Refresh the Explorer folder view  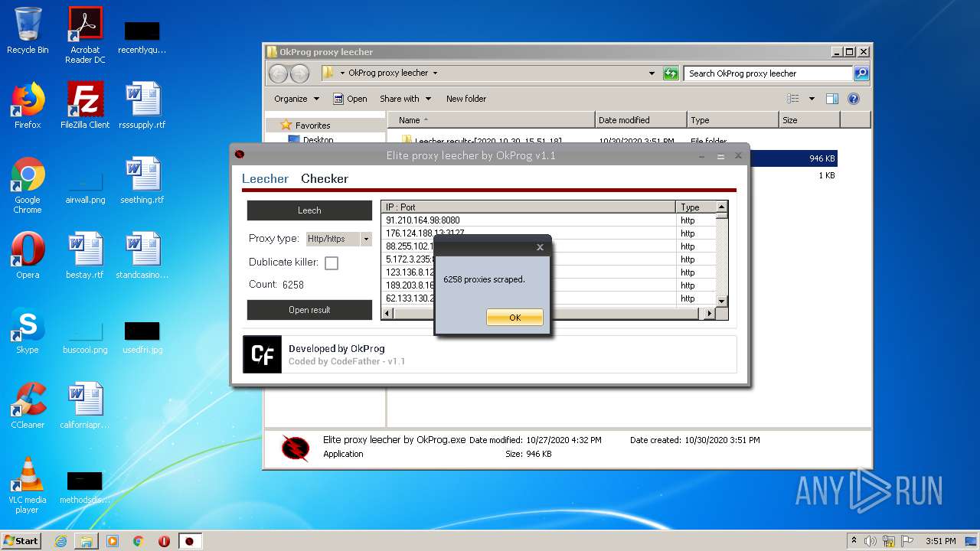click(671, 73)
